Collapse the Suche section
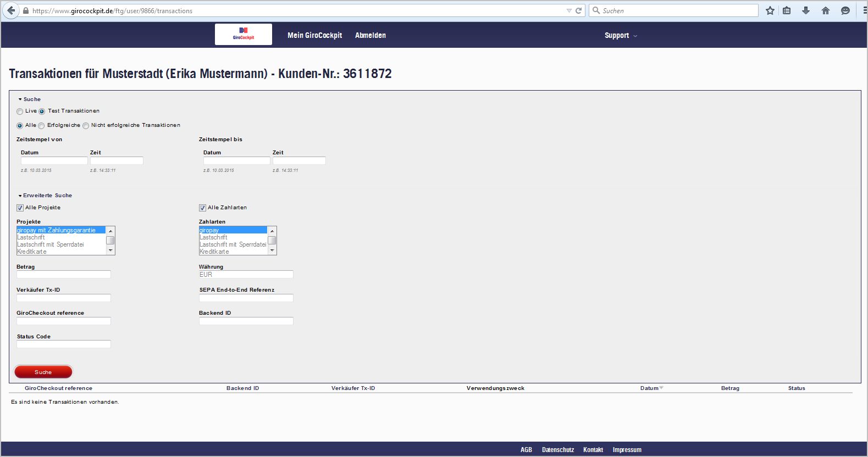The image size is (868, 457). click(30, 99)
